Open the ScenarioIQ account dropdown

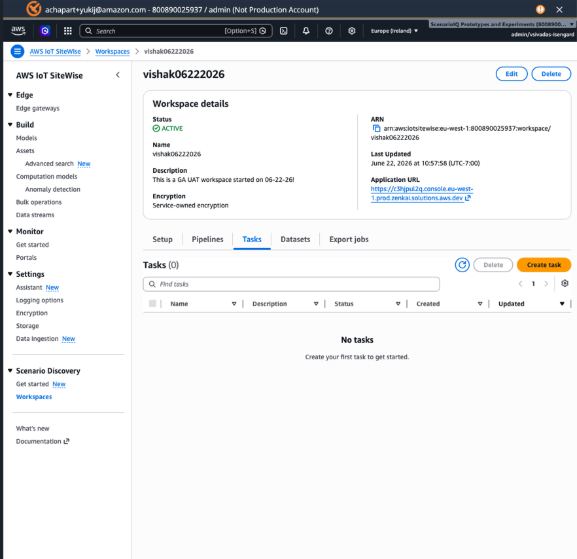502,24
